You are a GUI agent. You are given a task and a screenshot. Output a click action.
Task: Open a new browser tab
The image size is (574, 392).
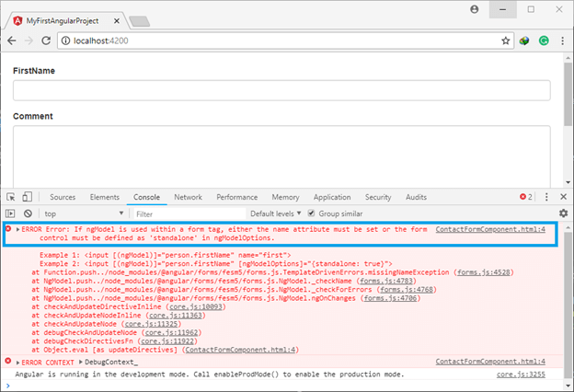click(x=140, y=21)
